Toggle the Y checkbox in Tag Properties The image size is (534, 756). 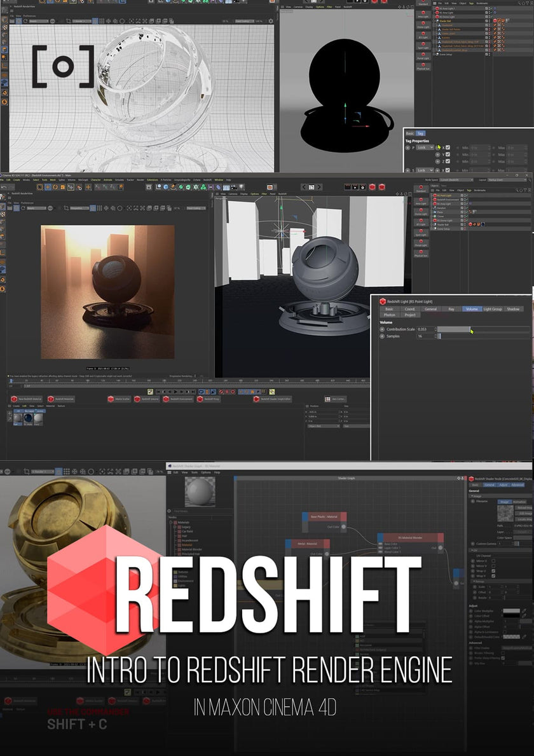point(448,155)
